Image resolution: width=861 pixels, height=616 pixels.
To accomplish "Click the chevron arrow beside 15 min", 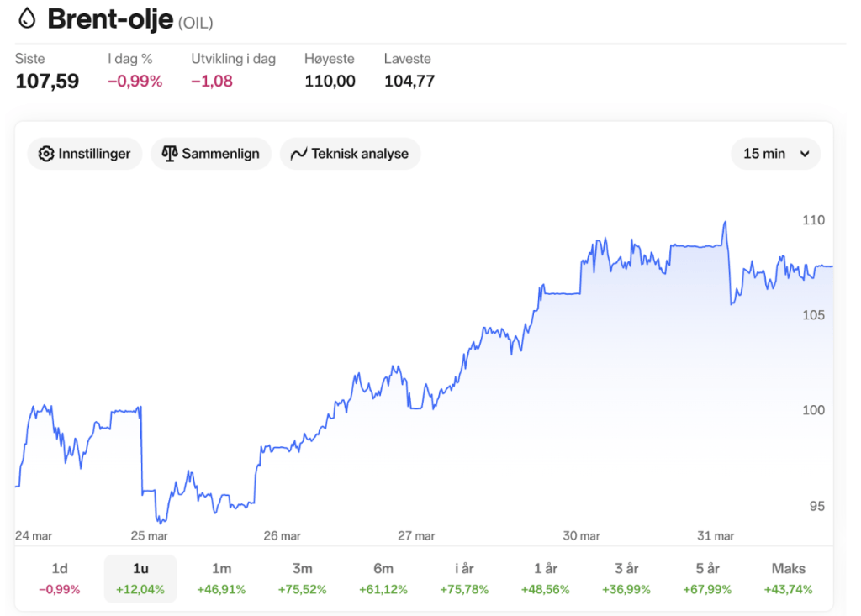I will pos(805,155).
